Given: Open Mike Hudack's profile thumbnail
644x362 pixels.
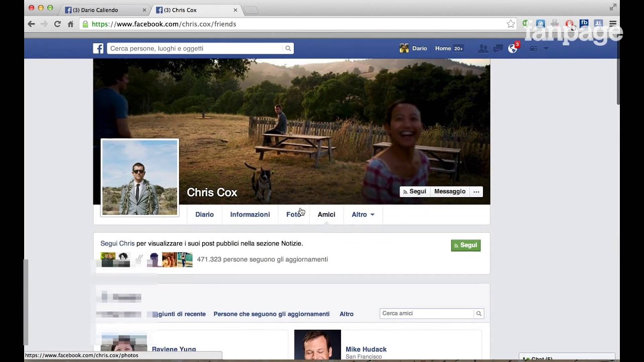Looking at the screenshot, I should pyautogui.click(x=317, y=345).
